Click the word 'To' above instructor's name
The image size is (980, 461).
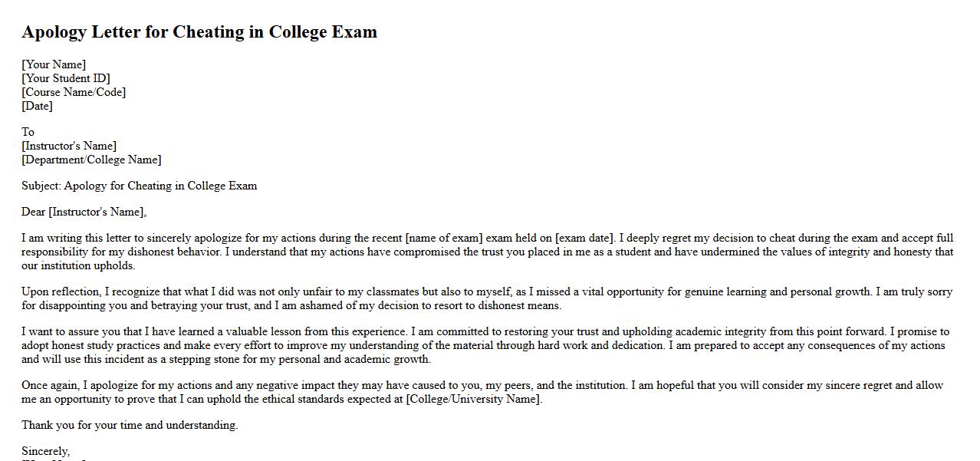(x=28, y=132)
